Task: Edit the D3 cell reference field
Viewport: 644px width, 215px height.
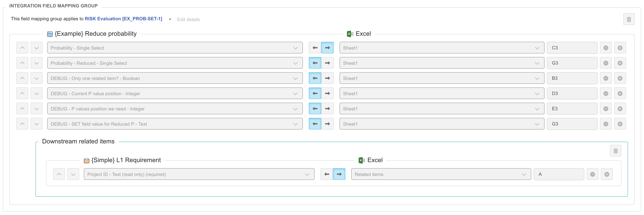Action: pyautogui.click(x=572, y=93)
